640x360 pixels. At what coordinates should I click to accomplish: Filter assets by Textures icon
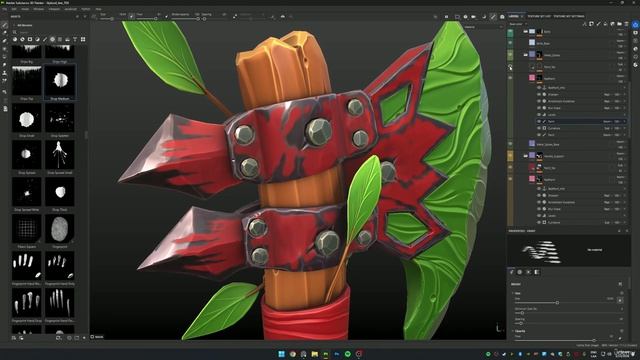coord(60,40)
